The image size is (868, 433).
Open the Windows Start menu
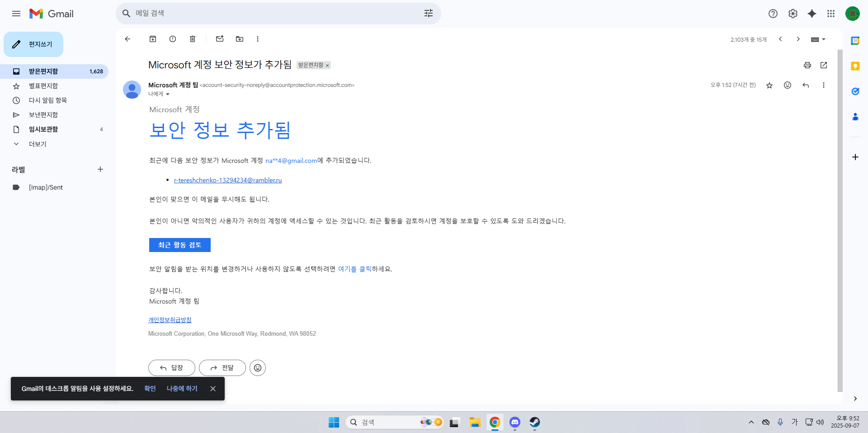pos(334,422)
